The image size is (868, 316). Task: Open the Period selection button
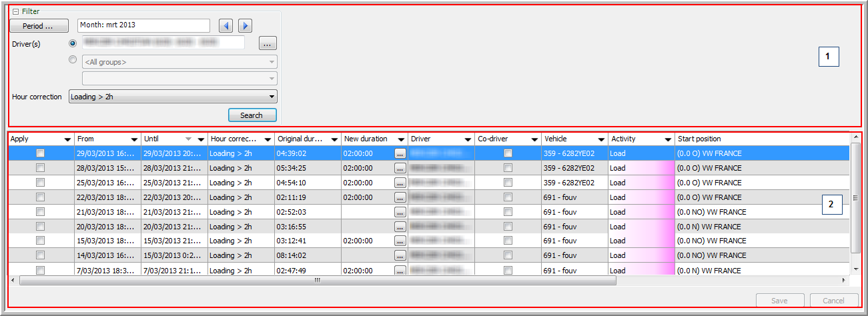[39, 26]
